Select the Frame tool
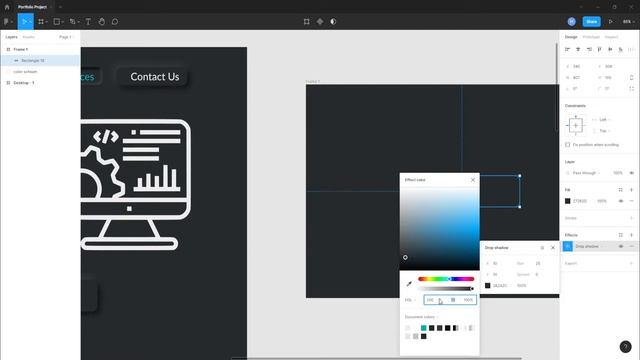The image size is (640, 360). (x=41, y=22)
